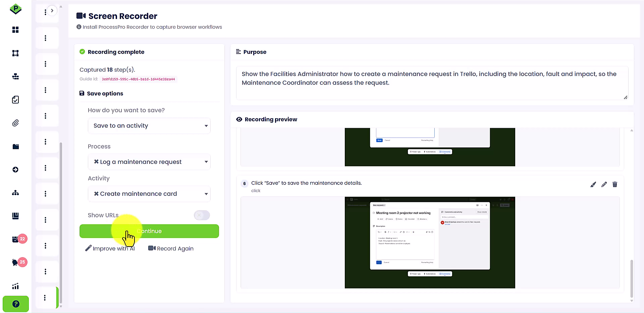
Task: Click Improve with AI
Action: [x=110, y=249]
